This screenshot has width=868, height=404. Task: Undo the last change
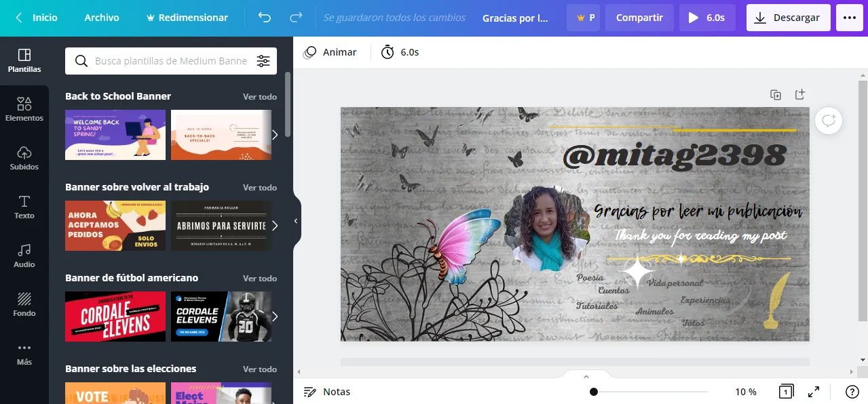(x=265, y=18)
